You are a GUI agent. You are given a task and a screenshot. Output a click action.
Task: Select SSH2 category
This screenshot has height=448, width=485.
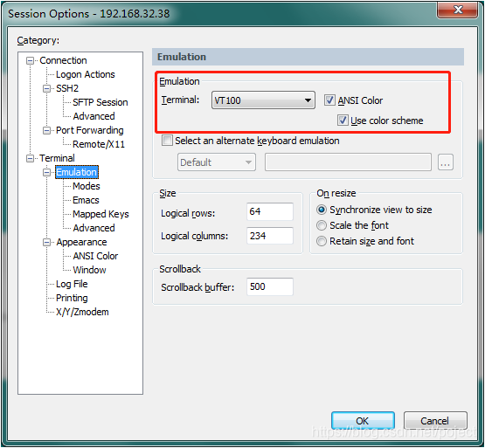pos(67,88)
